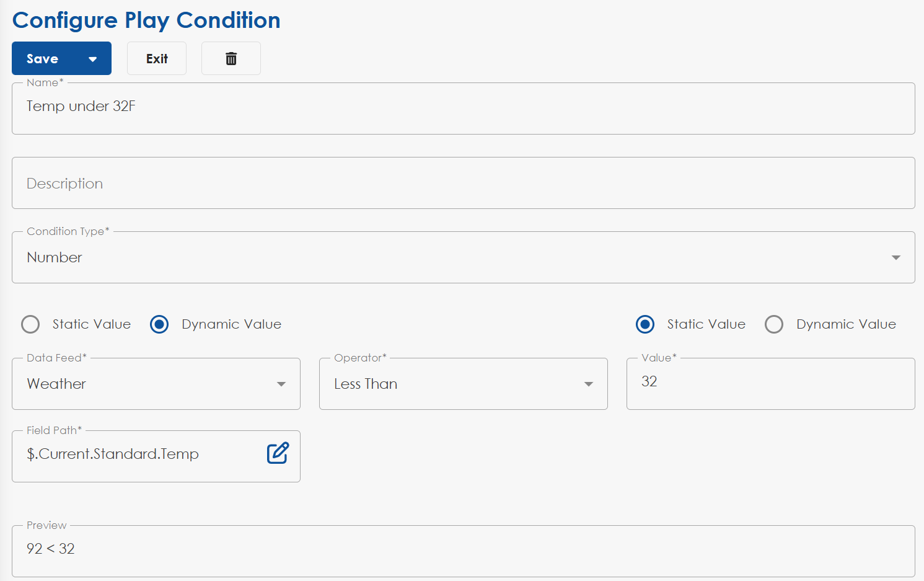The width and height of the screenshot is (924, 581).
Task: Click the Name input field
Action: pos(463,107)
